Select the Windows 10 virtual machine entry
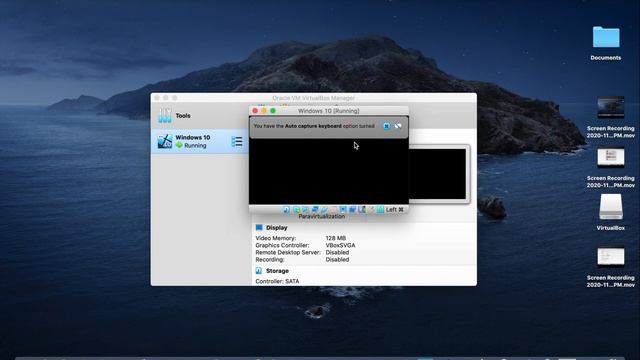This screenshot has height=360, width=640. pos(200,142)
